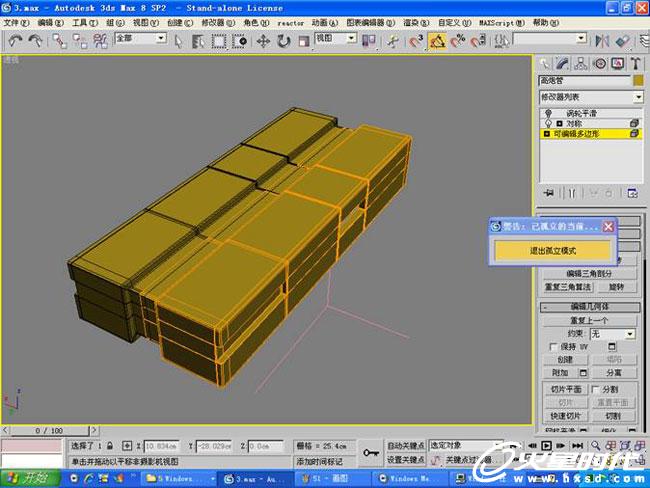
Task: Toggle the Window/Crossing selection icon
Action: 240,41
